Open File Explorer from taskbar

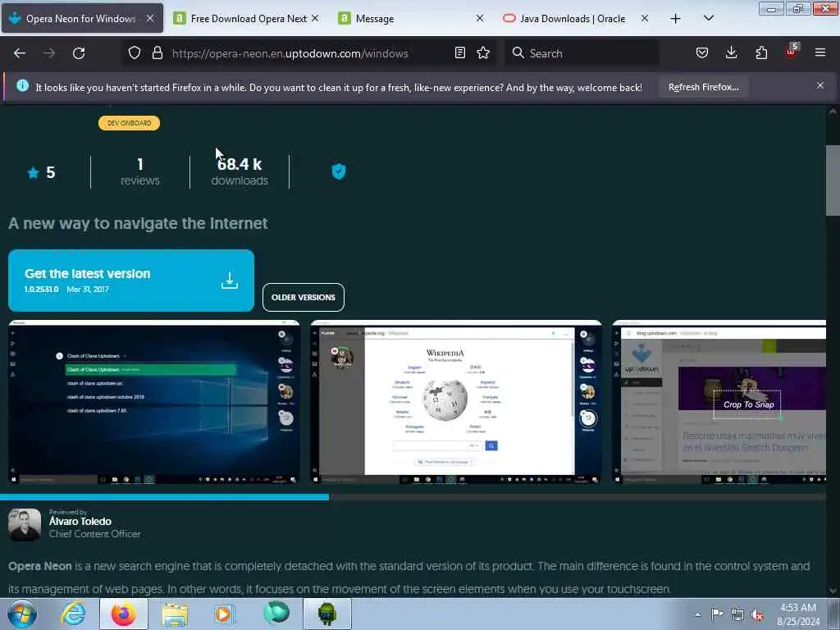point(175,614)
